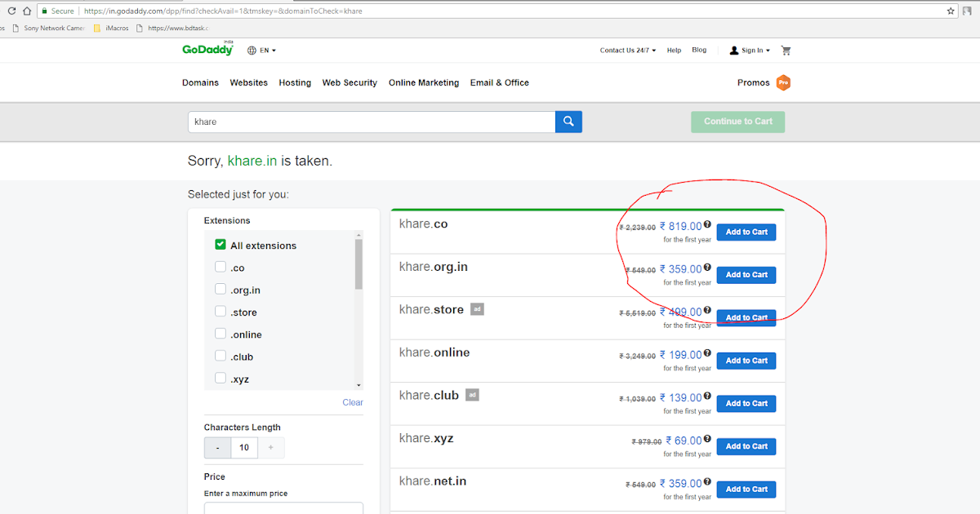Click the maximum price input field
Image resolution: width=980 pixels, height=514 pixels.
pyautogui.click(x=283, y=509)
